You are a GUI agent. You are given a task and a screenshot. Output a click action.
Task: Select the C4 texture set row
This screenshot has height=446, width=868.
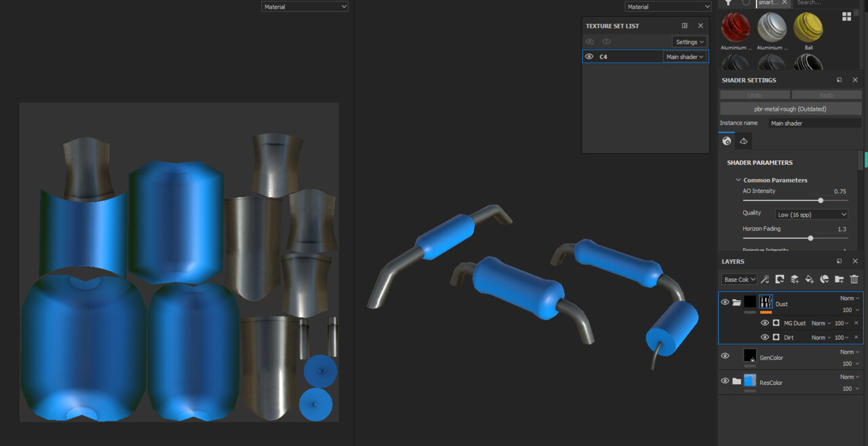pos(646,57)
